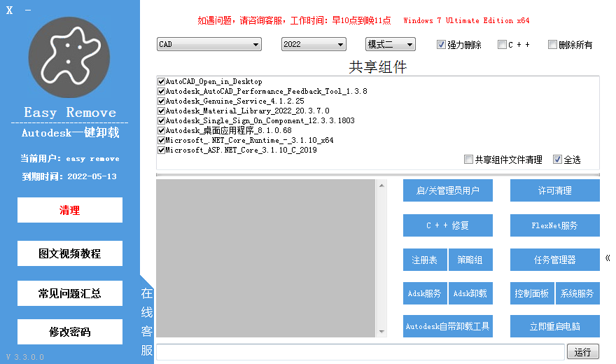616x364 pixels.
Task: Click the log scrollbar down arrow
Action: [x=381, y=332]
